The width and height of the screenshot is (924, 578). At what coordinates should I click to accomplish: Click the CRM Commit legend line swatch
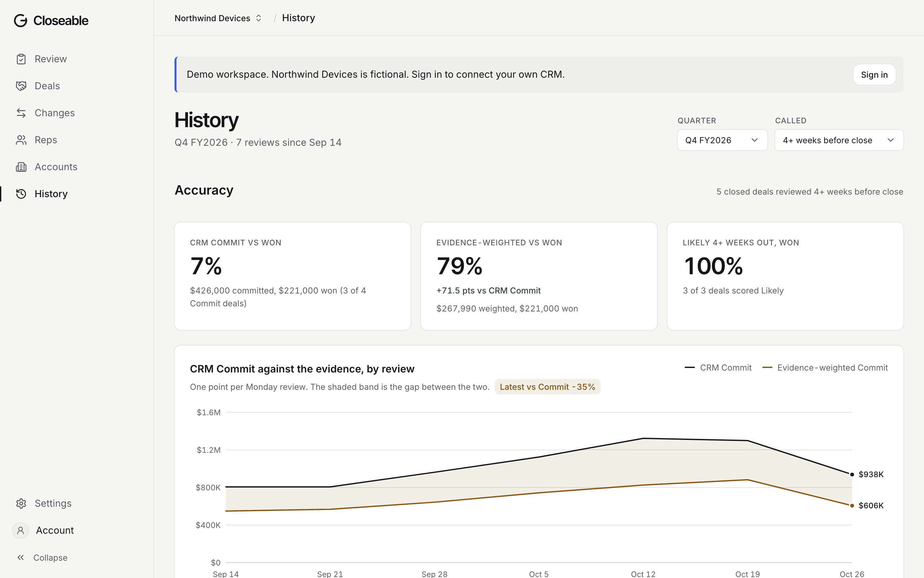tap(689, 368)
